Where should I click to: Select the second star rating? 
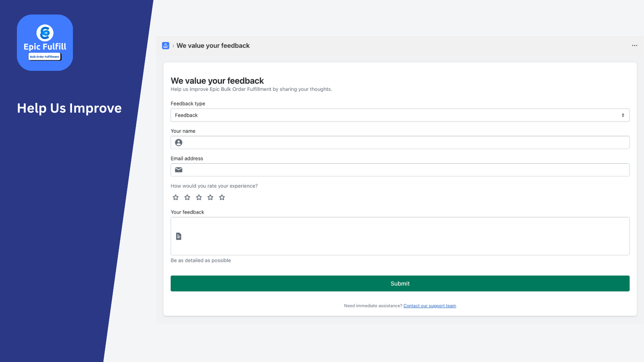[x=187, y=197]
